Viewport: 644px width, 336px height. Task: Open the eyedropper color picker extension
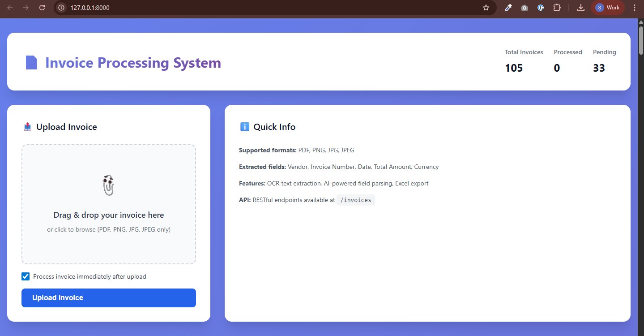pos(508,8)
